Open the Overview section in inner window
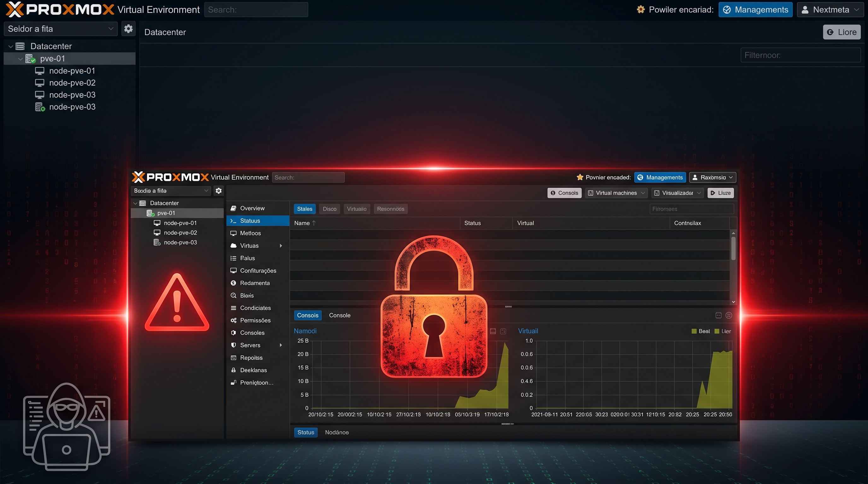This screenshot has width=868, height=484. click(x=258, y=208)
